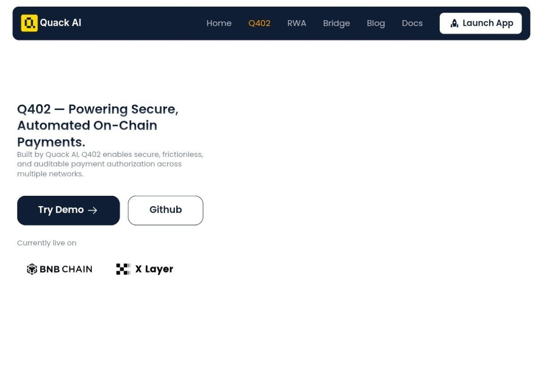
Task: Open the RWA page from navbar
Action: point(297,23)
